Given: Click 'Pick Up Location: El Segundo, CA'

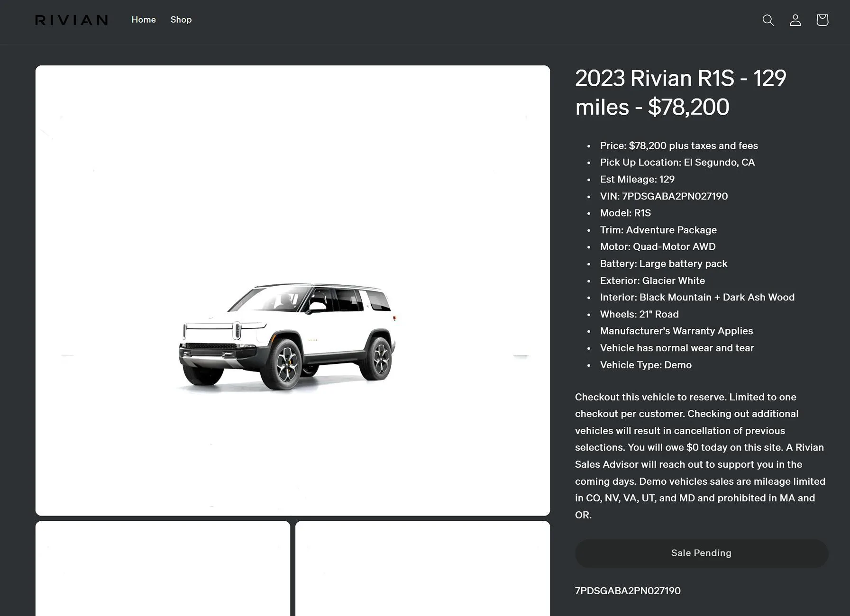Looking at the screenshot, I should 677,162.
